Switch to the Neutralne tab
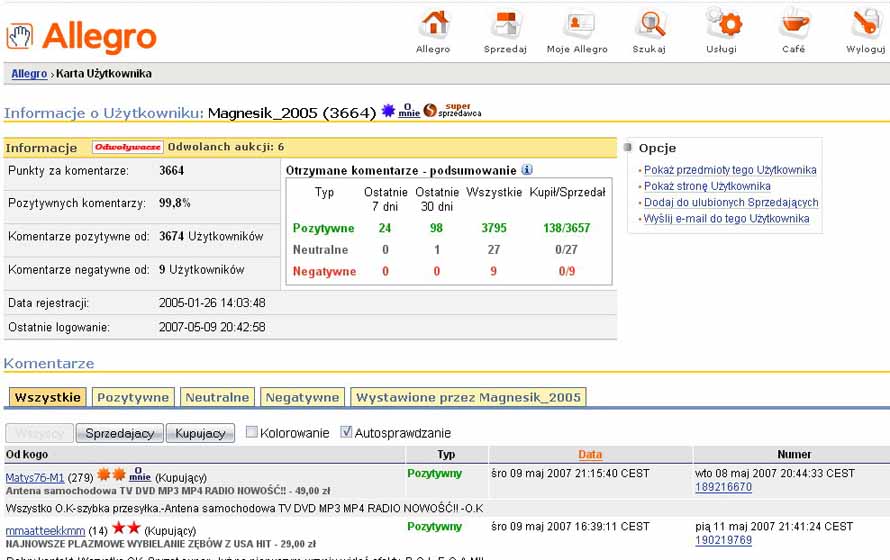This screenshot has width=890, height=560. (217, 397)
